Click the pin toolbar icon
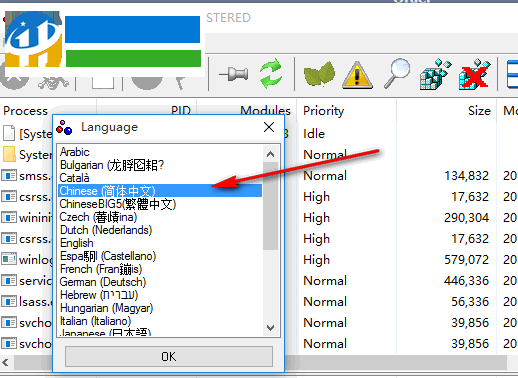Screen dimensions: 518x378 (234, 74)
